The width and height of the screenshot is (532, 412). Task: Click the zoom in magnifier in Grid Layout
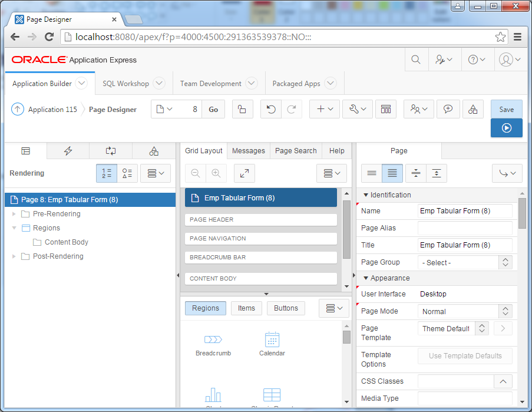[216, 173]
